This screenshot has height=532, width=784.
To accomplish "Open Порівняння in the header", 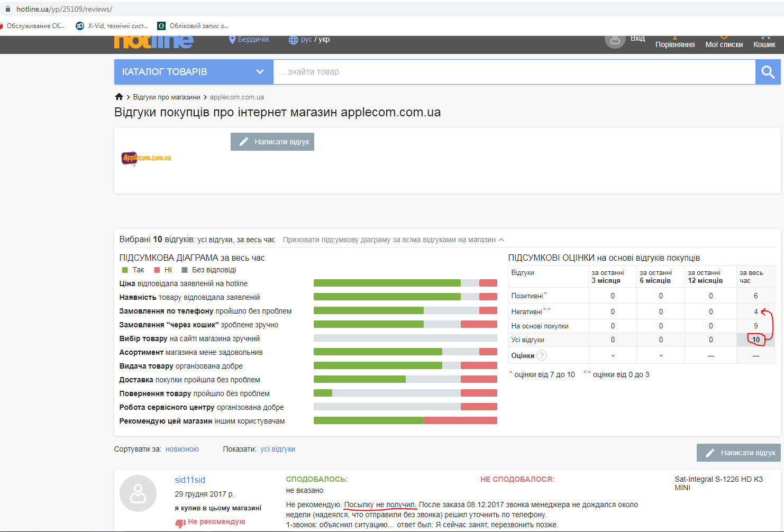I will [675, 44].
